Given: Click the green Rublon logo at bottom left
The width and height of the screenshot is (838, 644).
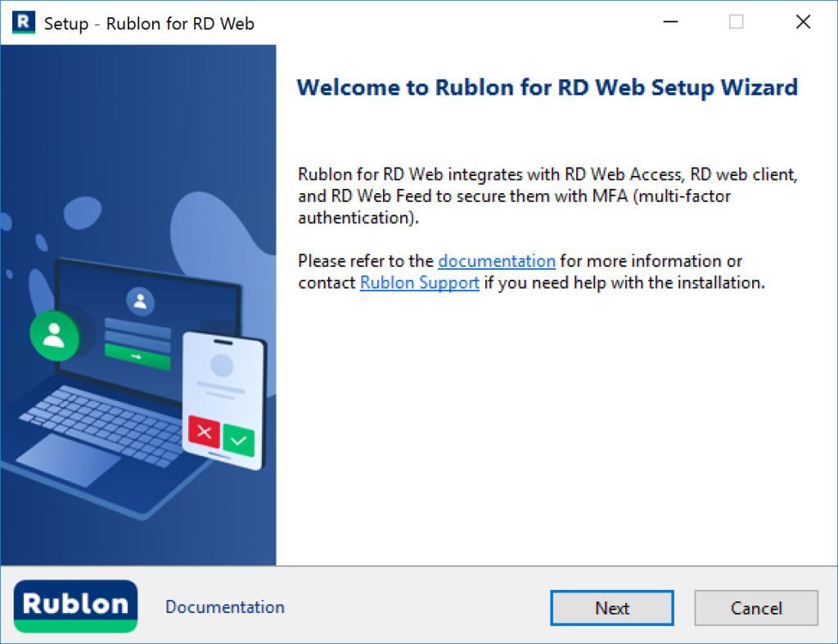Looking at the screenshot, I should (74, 606).
